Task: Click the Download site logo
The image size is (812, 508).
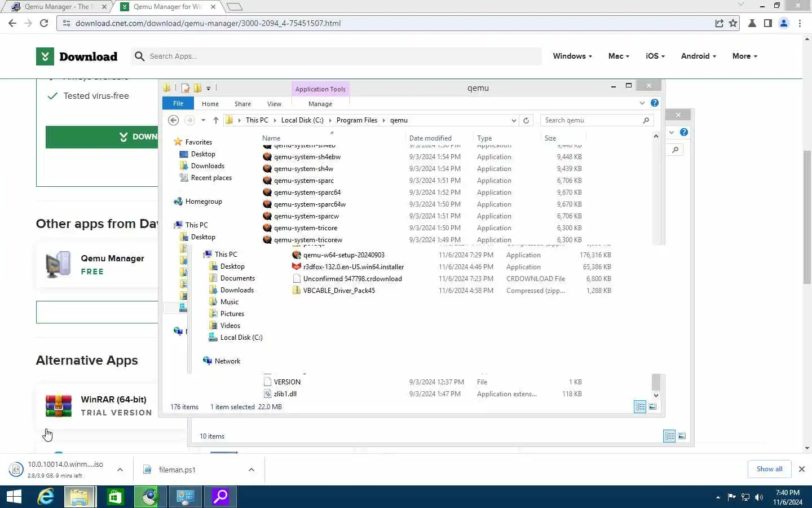Action: pyautogui.click(x=77, y=56)
